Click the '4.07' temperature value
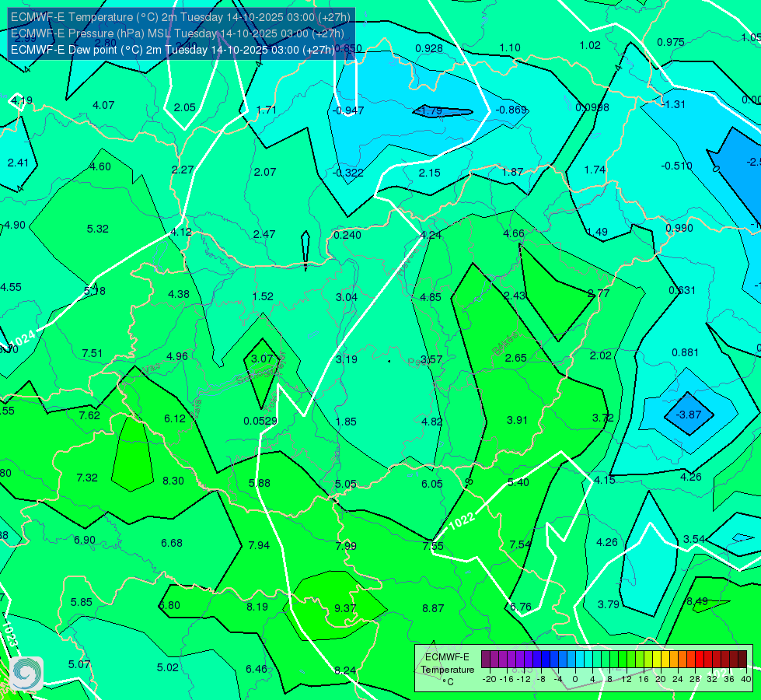The width and height of the screenshot is (761, 700). tap(103, 105)
